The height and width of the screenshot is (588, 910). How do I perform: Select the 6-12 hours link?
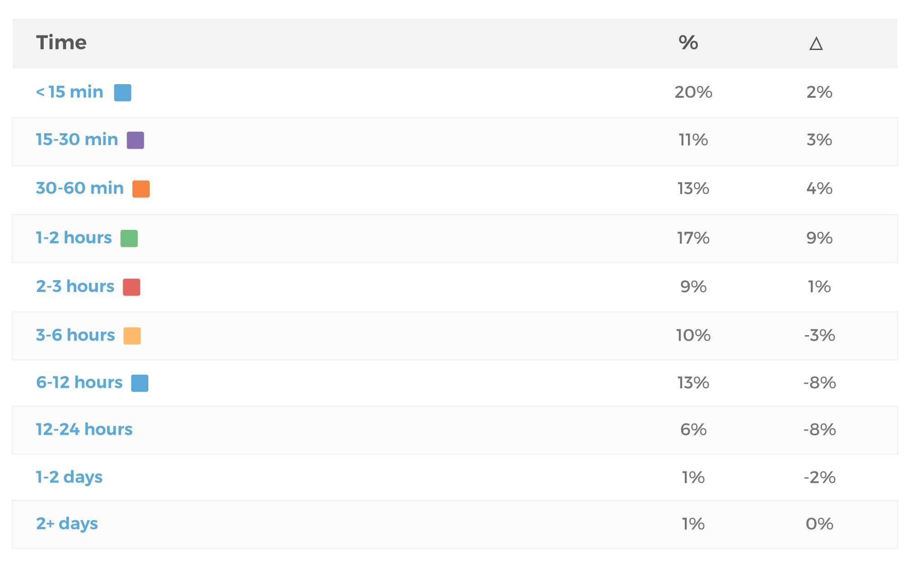click(79, 382)
